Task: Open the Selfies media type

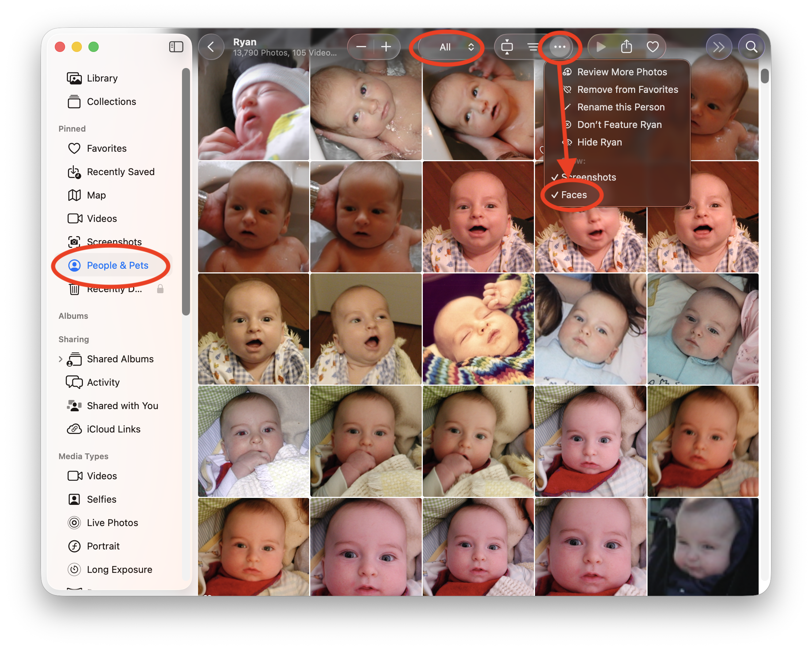Action: pyautogui.click(x=101, y=499)
